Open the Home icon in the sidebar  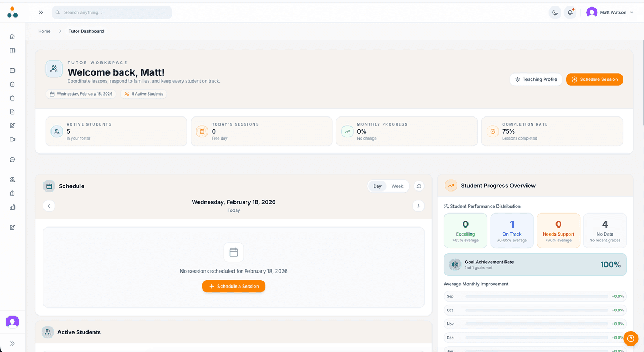click(12, 36)
